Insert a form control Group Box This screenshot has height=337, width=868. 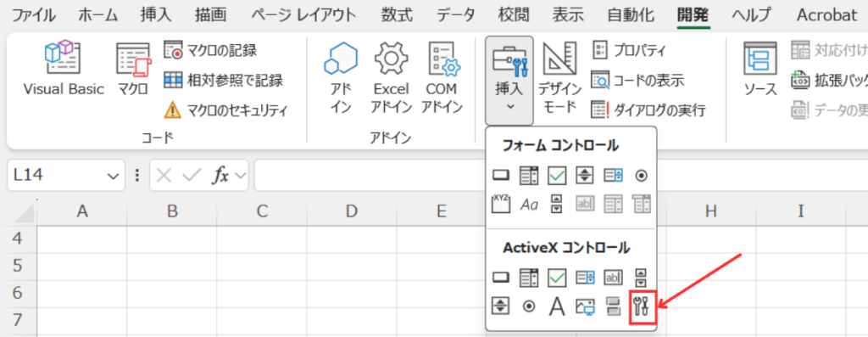coord(500,204)
